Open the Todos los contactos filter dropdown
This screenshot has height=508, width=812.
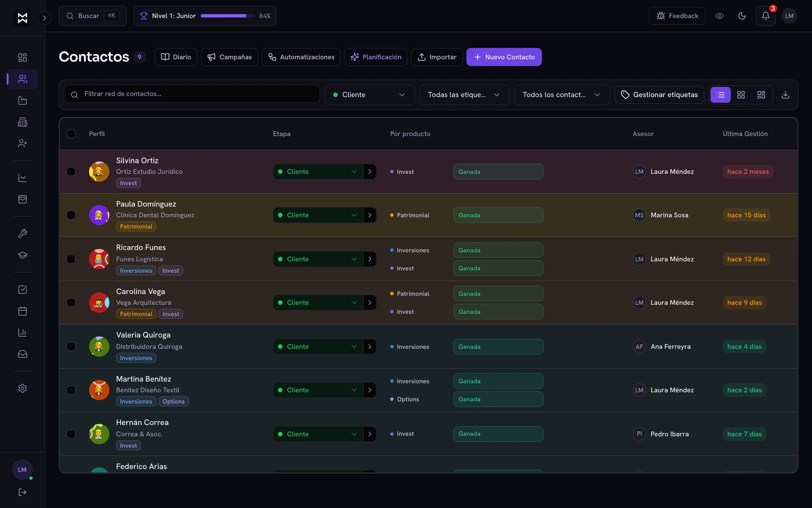(562, 95)
